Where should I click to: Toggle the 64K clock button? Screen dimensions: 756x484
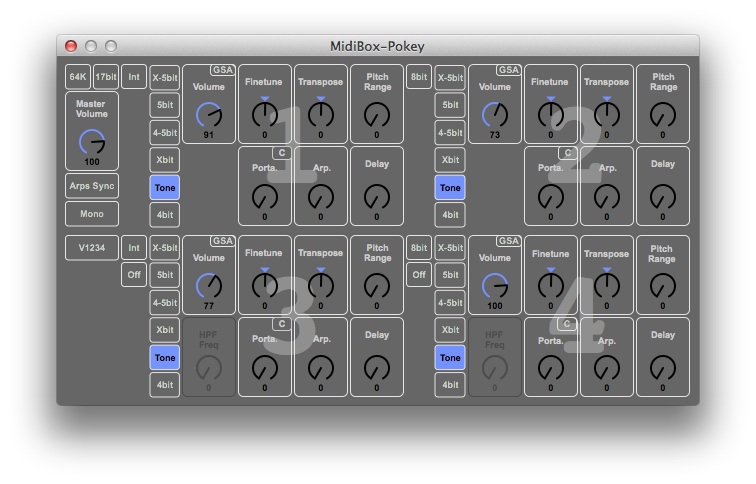tap(78, 77)
